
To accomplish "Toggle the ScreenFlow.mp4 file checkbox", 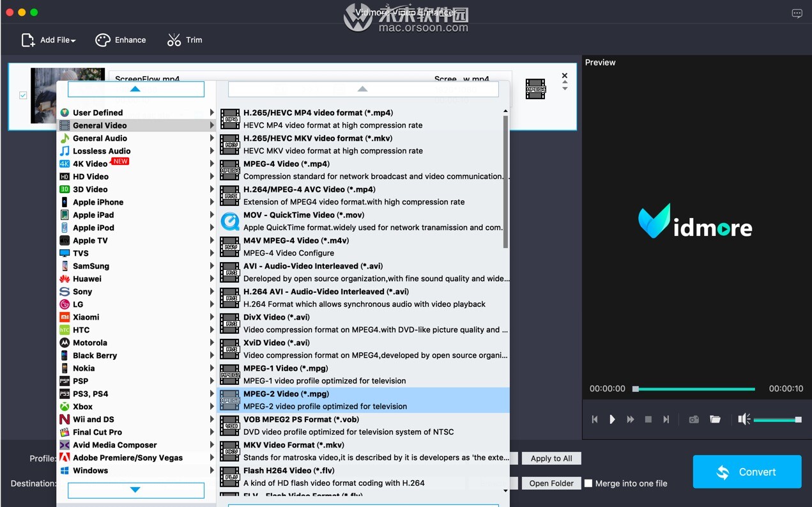I will pyautogui.click(x=23, y=95).
